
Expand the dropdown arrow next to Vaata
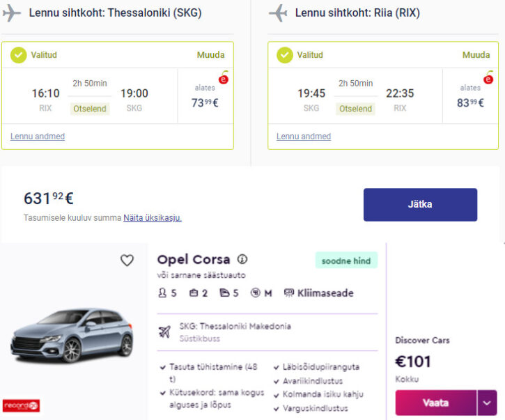[x=487, y=403]
